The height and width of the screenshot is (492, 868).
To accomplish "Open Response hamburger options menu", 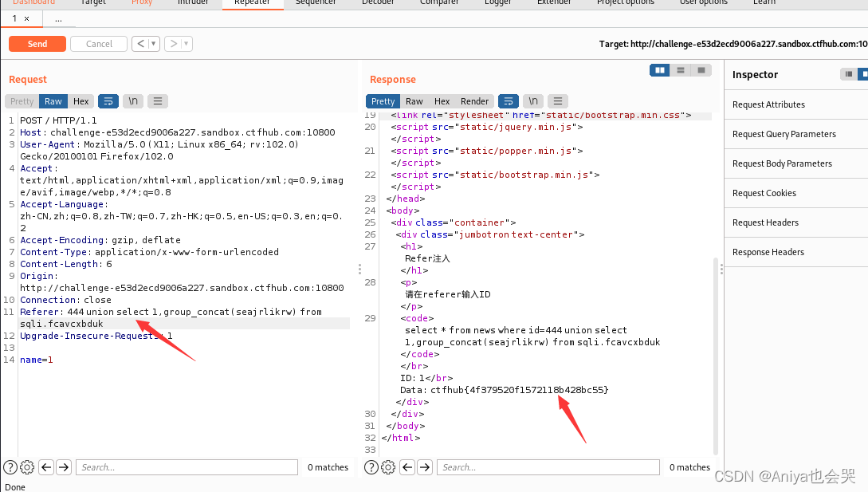I will [558, 101].
